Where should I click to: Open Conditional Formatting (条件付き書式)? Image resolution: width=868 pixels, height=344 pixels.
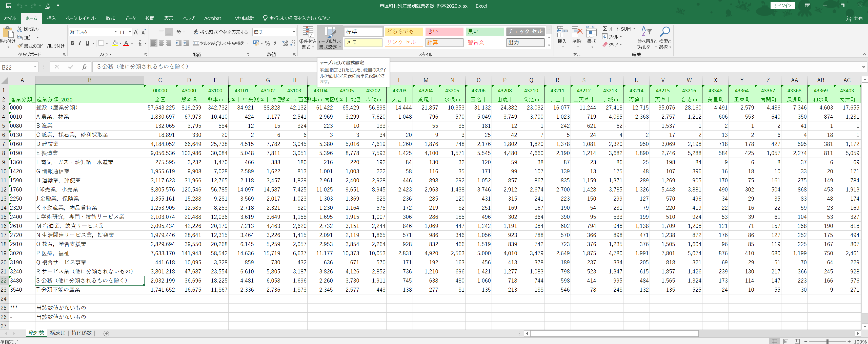[308, 38]
